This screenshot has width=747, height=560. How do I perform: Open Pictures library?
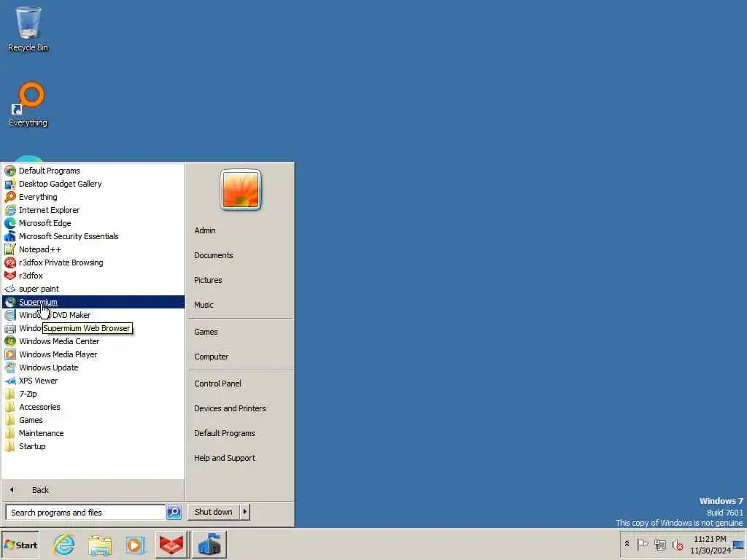click(241, 280)
